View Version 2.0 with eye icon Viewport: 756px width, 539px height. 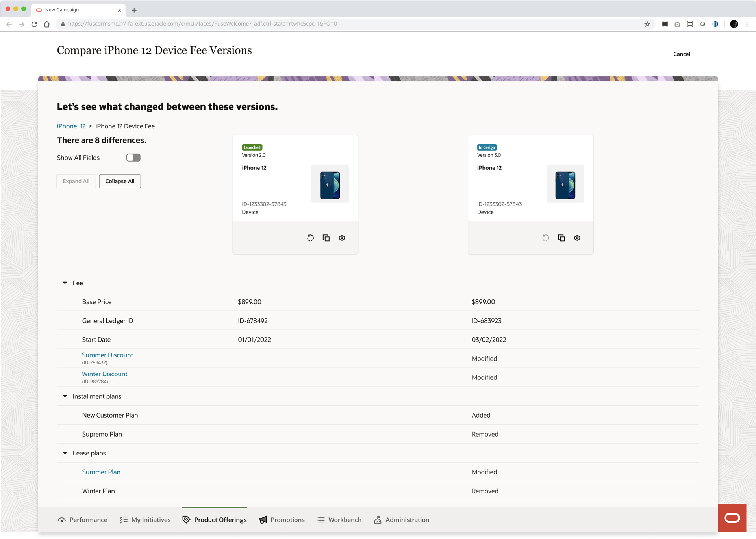342,238
